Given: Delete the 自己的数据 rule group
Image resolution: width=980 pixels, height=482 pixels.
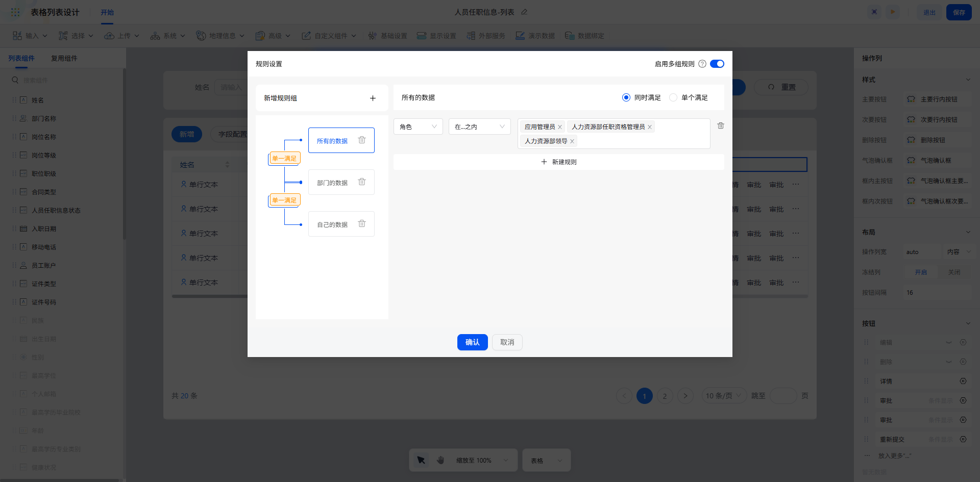Looking at the screenshot, I should (362, 224).
